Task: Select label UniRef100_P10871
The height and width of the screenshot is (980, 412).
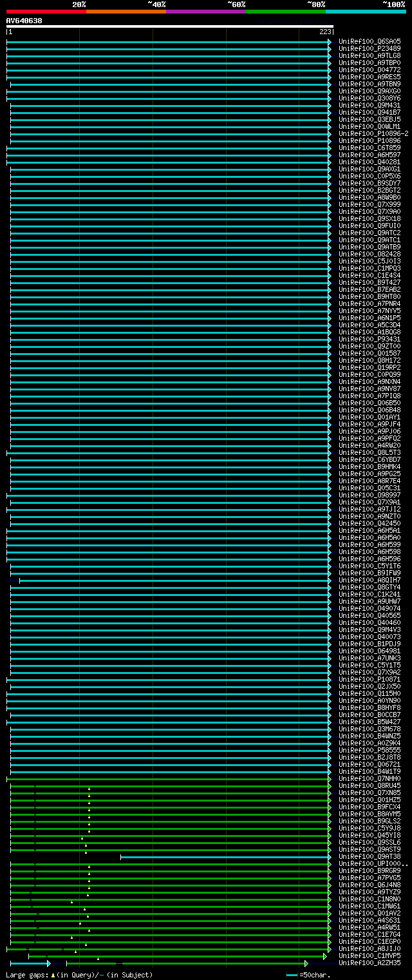Action: pyautogui.click(x=370, y=679)
